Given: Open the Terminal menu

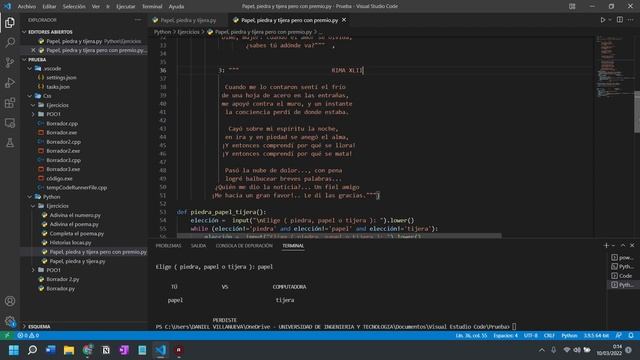Looking at the screenshot, I should click(x=152, y=6).
